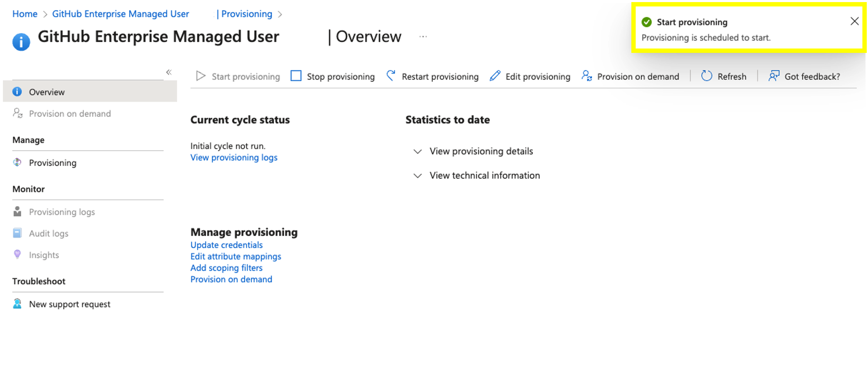Go to Home breadcrumb
This screenshot has width=868, height=376.
tap(25, 14)
